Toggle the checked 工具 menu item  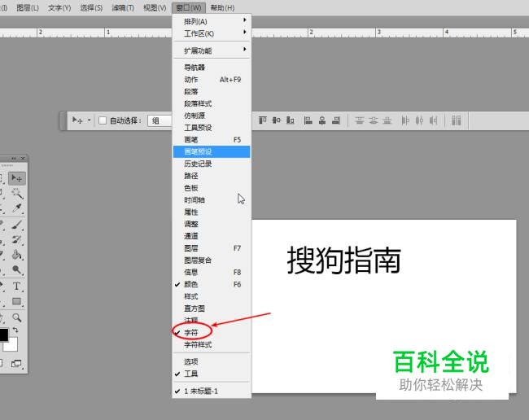coord(212,374)
